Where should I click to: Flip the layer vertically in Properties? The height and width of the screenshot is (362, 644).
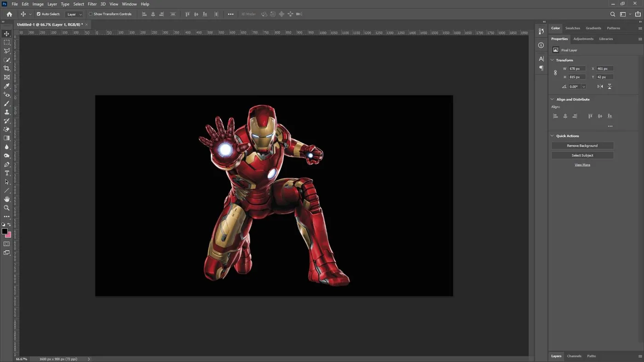click(x=609, y=86)
